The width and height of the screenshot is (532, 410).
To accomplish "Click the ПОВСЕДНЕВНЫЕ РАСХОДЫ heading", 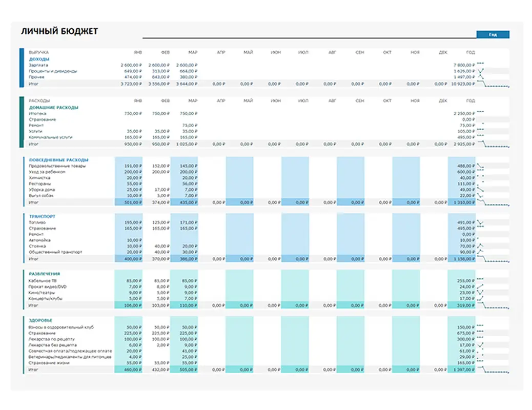I will click(x=58, y=160).
